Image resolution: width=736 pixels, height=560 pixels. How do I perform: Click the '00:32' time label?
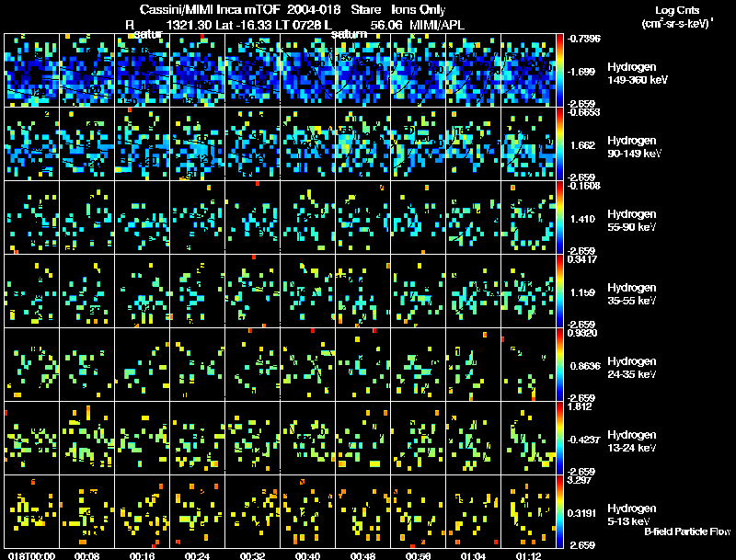252,555
